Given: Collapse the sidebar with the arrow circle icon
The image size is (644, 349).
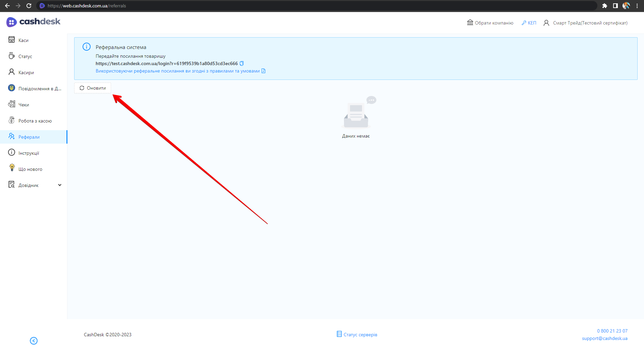Looking at the screenshot, I should pyautogui.click(x=34, y=341).
